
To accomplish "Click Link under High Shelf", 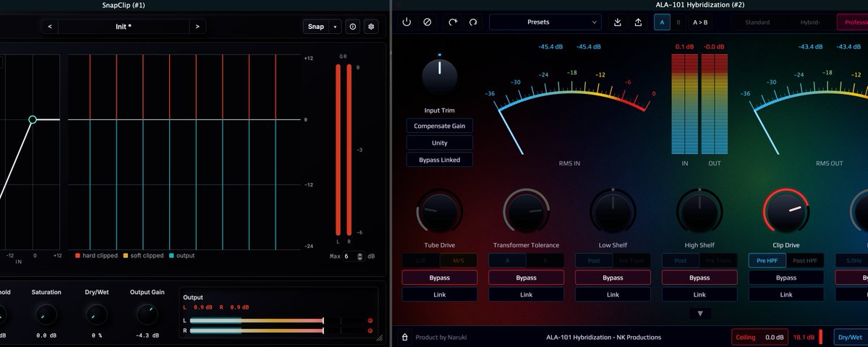I will [699, 295].
